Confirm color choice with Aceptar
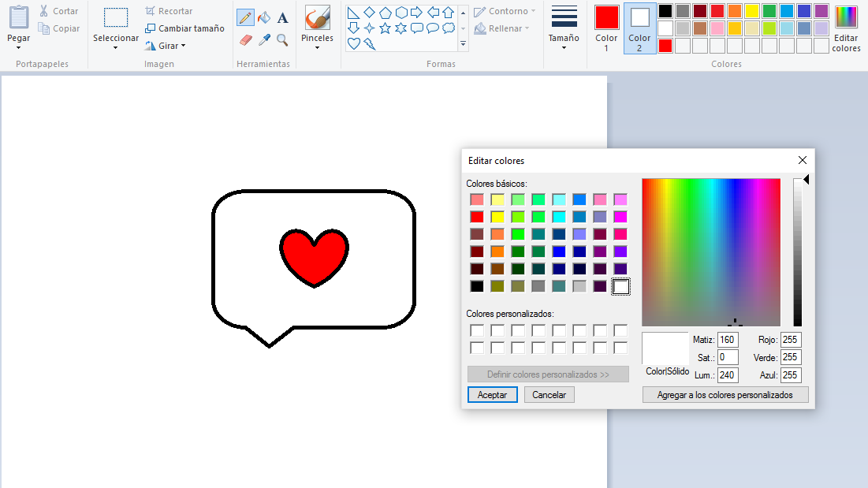This screenshot has height=488, width=868. (x=492, y=394)
